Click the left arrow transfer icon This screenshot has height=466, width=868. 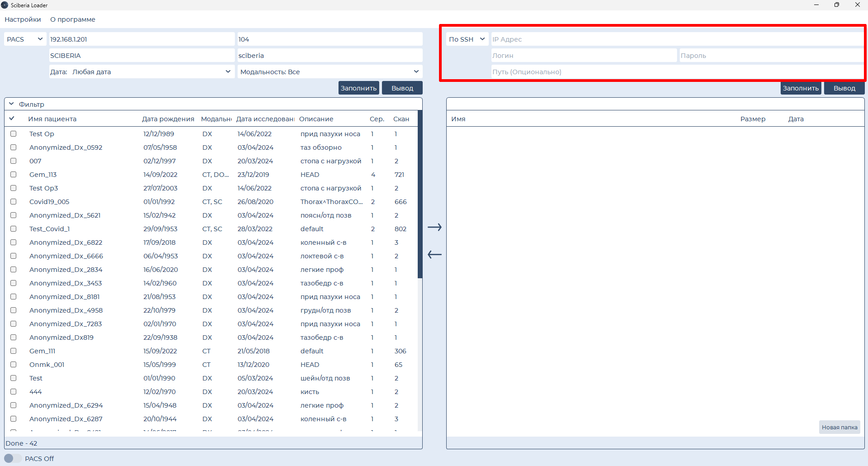pyautogui.click(x=434, y=255)
